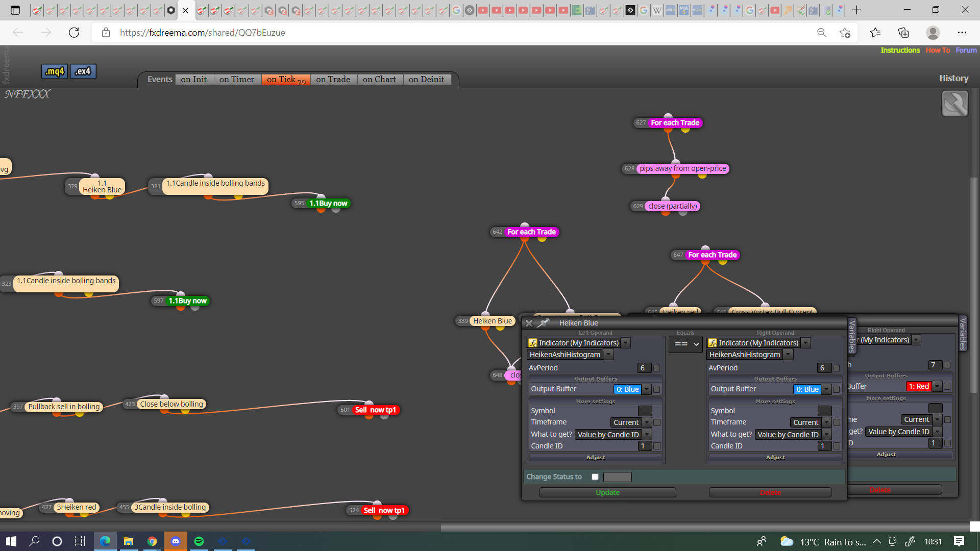
Task: Open the browser Favorites list
Action: [875, 33]
